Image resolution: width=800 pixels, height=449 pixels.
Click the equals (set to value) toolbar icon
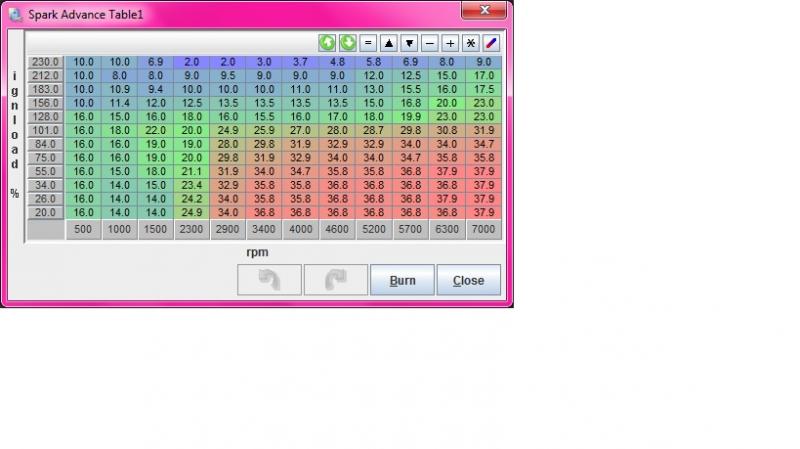(368, 43)
